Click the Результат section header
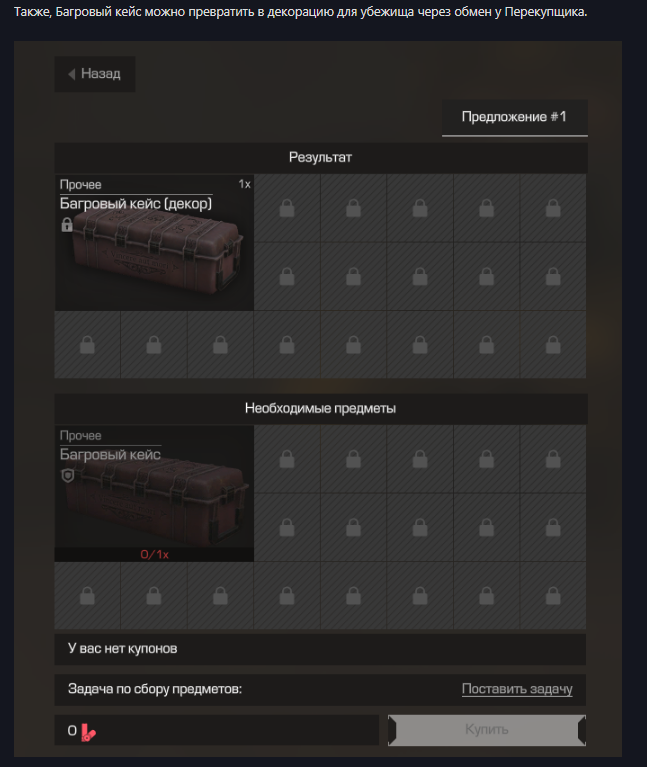The width and height of the screenshot is (647, 767). (320, 158)
